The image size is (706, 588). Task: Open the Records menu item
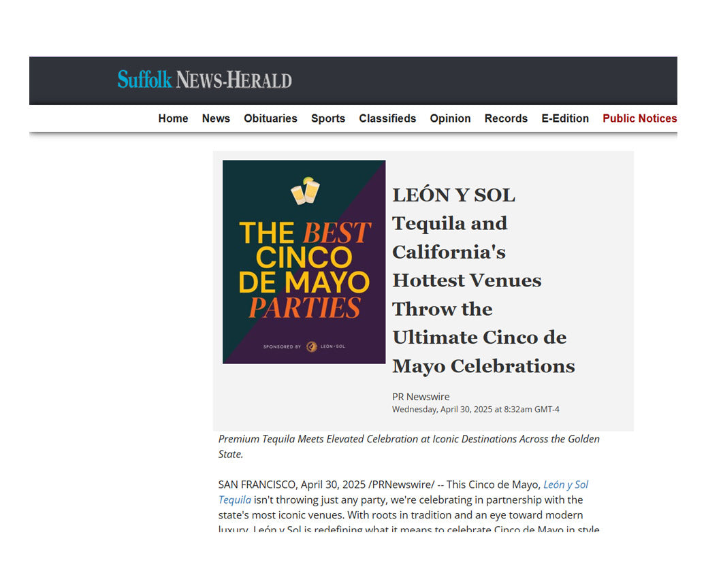pos(506,118)
